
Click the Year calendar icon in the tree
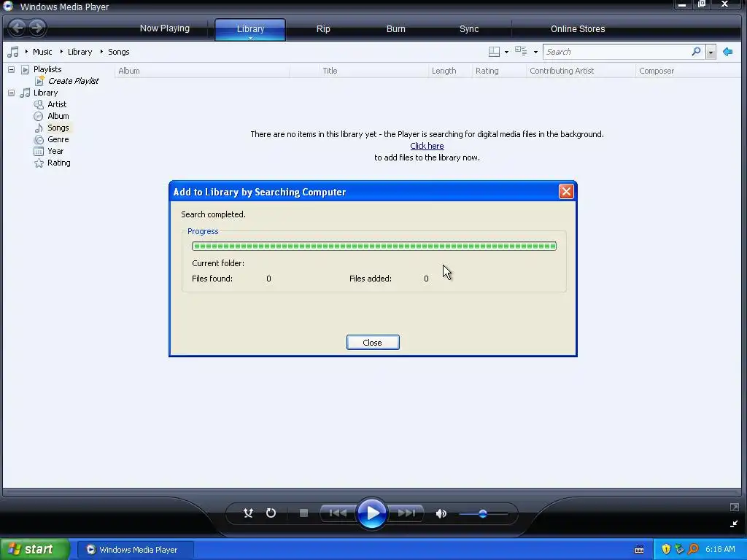tap(39, 151)
